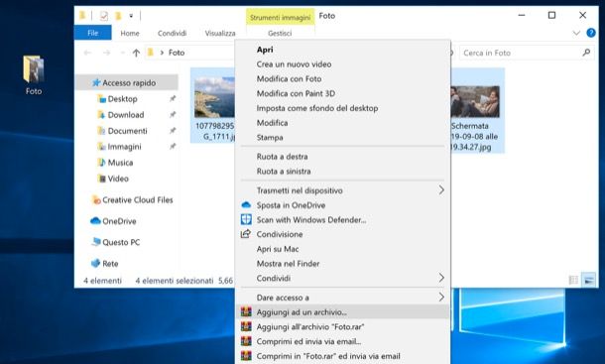
Task: Open the File tab
Action: 92,33
